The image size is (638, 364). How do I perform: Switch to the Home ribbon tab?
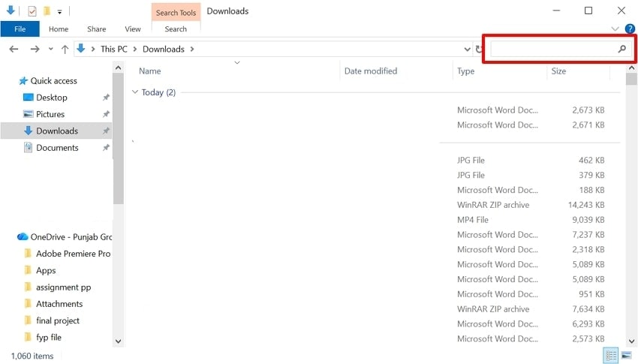[59, 29]
